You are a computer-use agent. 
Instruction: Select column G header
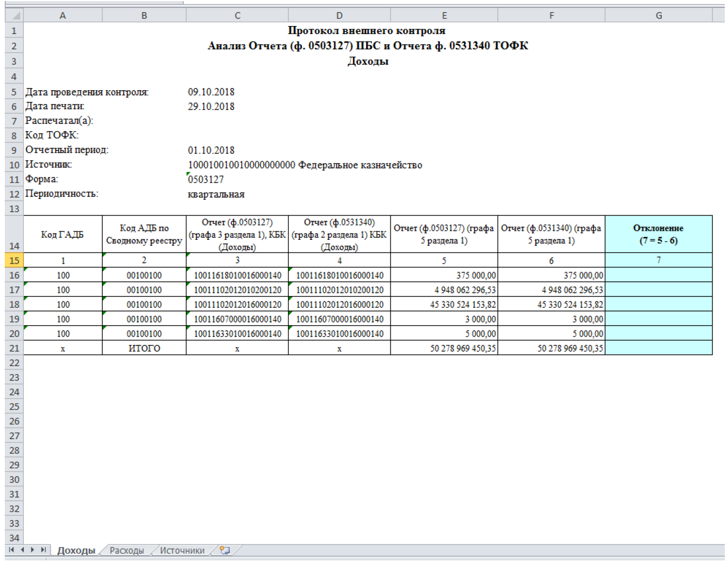[658, 15]
